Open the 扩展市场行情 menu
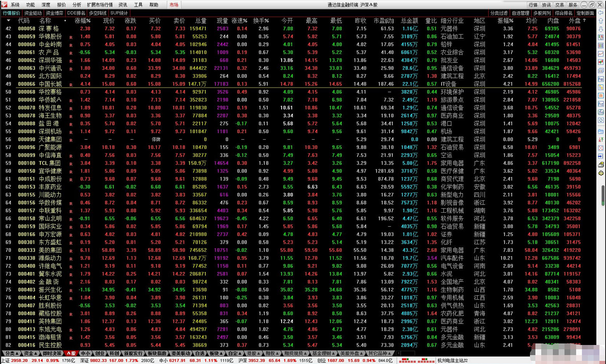Image resolution: width=606 pixels, height=364 pixels. [x=100, y=5]
